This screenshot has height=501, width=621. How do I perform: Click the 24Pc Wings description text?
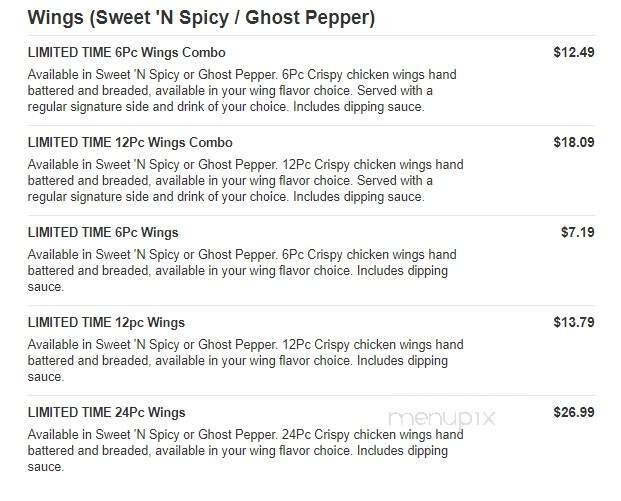(245, 451)
